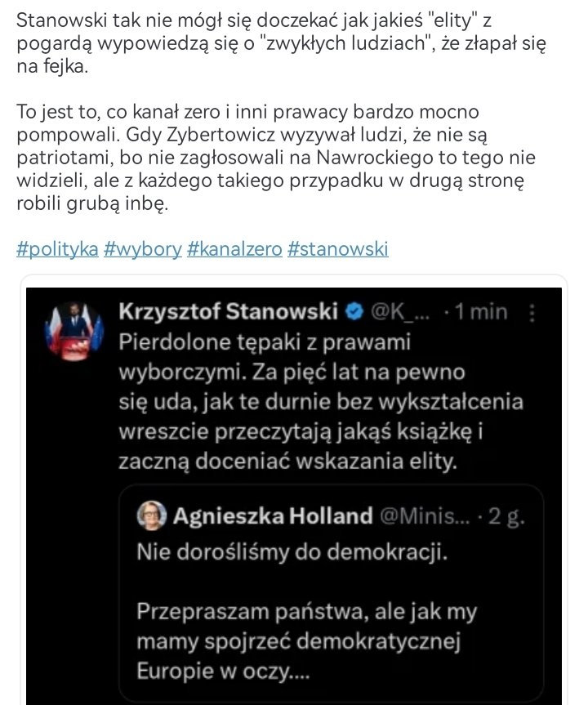Click the #wybory hashtag link
Screen dimensions: 588x705
click(143, 248)
